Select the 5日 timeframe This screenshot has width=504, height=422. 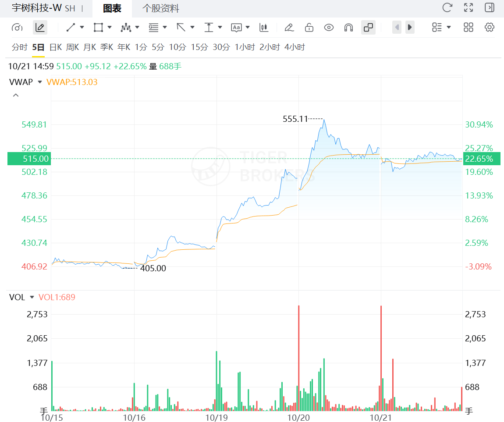(x=38, y=47)
